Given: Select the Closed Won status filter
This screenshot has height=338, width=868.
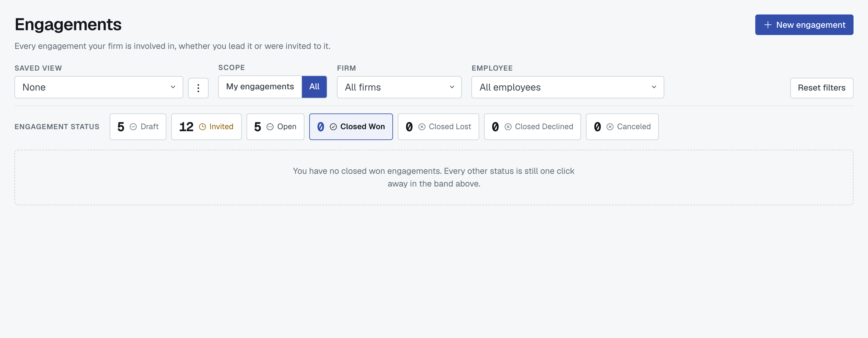Looking at the screenshot, I should [x=351, y=127].
